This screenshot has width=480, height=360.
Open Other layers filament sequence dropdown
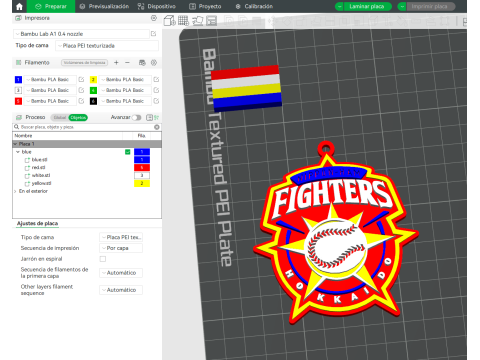click(121, 290)
